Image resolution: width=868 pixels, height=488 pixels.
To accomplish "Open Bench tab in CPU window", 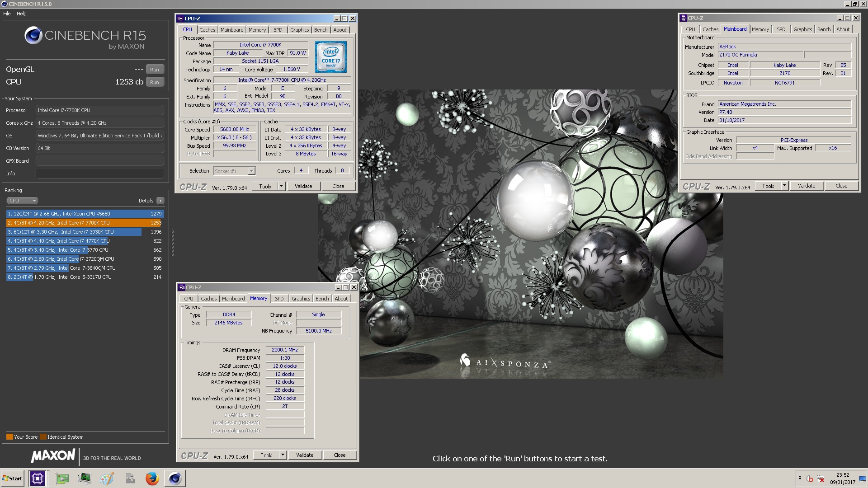I will (321, 30).
